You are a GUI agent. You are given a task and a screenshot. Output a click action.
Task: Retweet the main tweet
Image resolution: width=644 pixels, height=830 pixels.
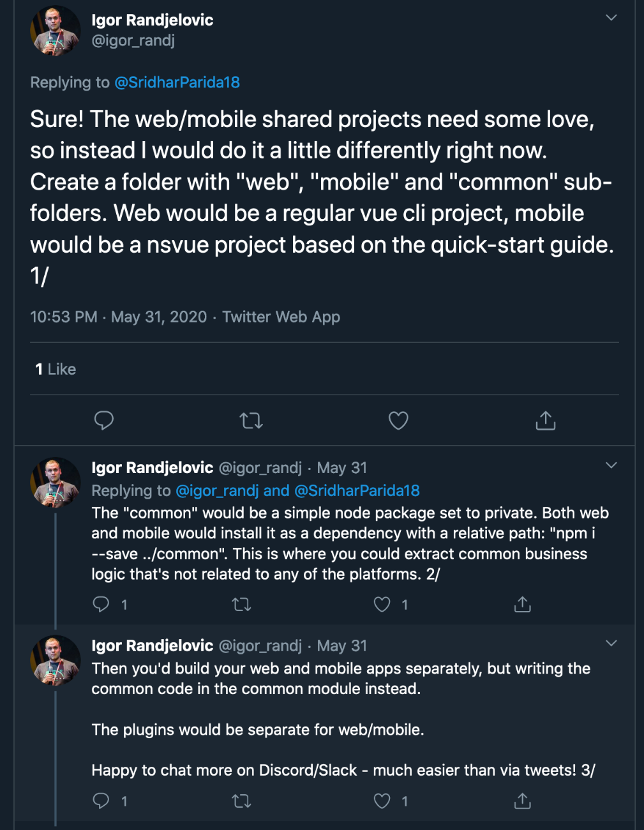pos(251,420)
